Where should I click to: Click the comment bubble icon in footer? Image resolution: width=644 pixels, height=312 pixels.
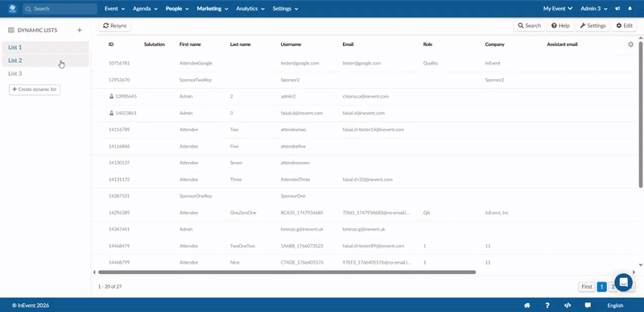point(588,306)
